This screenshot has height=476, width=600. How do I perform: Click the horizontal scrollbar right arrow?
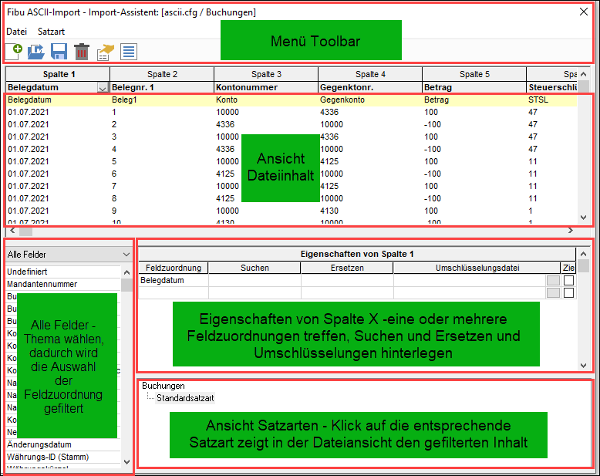coord(571,231)
